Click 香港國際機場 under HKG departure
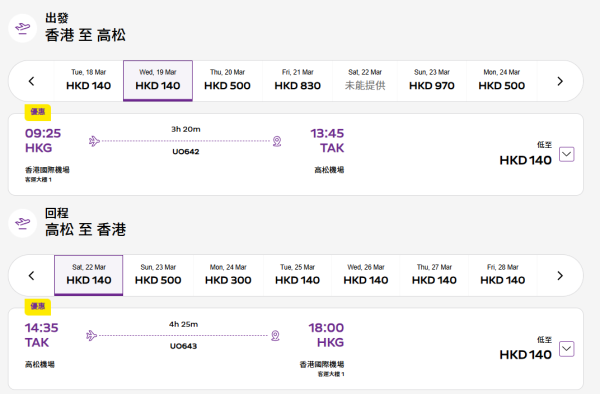Screen dimensions: 600x394 pyautogui.click(x=47, y=170)
